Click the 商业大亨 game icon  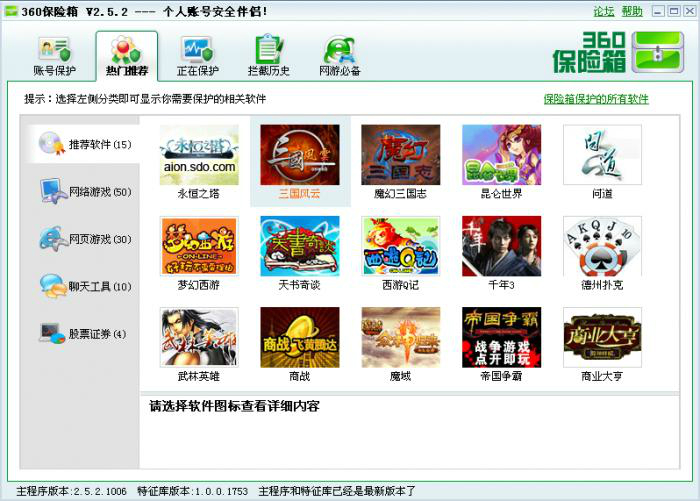tap(602, 337)
